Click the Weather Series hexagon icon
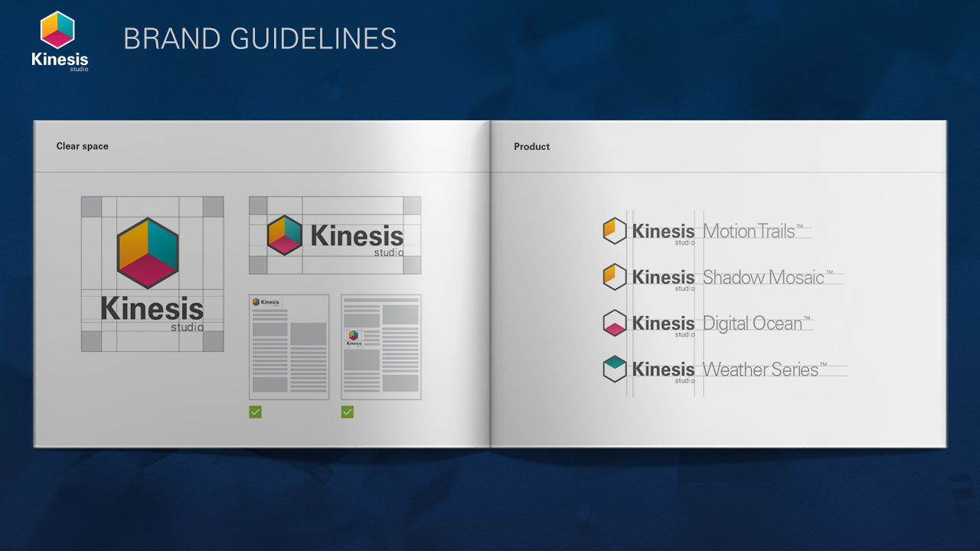 click(615, 369)
